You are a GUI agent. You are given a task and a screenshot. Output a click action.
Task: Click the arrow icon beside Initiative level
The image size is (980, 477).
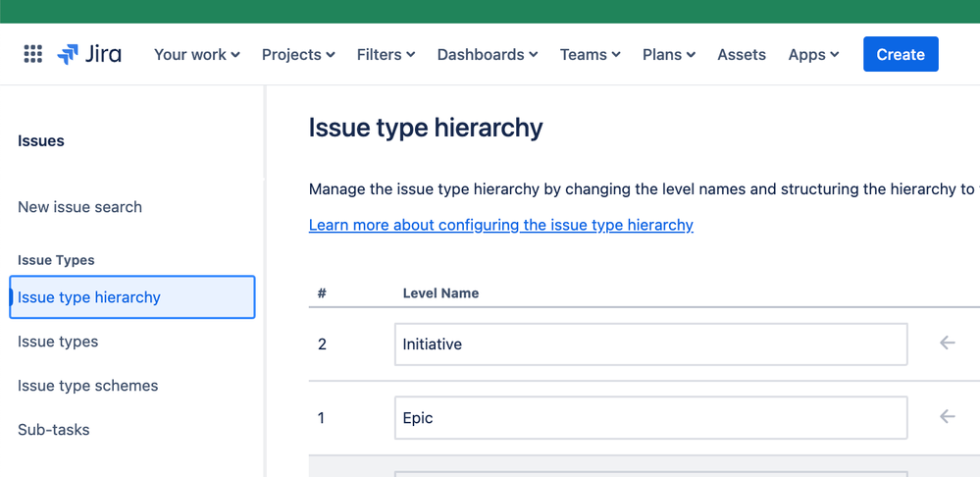coord(947,344)
